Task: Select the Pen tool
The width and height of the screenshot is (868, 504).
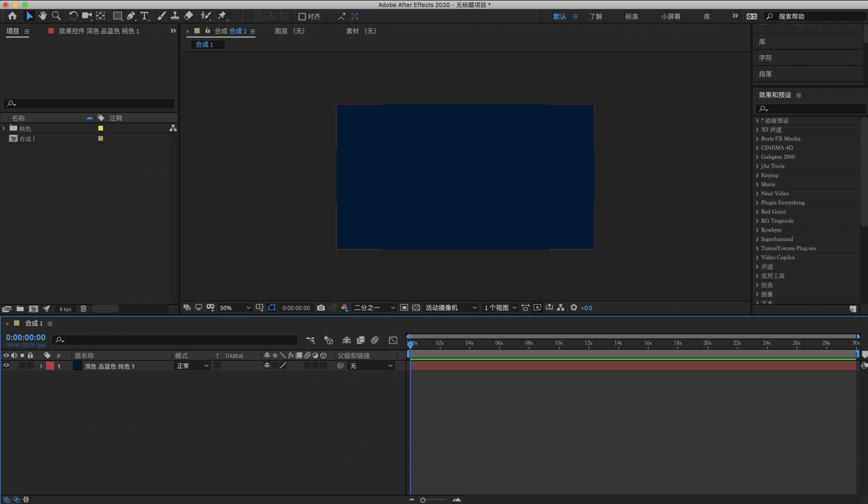Action: (x=131, y=16)
